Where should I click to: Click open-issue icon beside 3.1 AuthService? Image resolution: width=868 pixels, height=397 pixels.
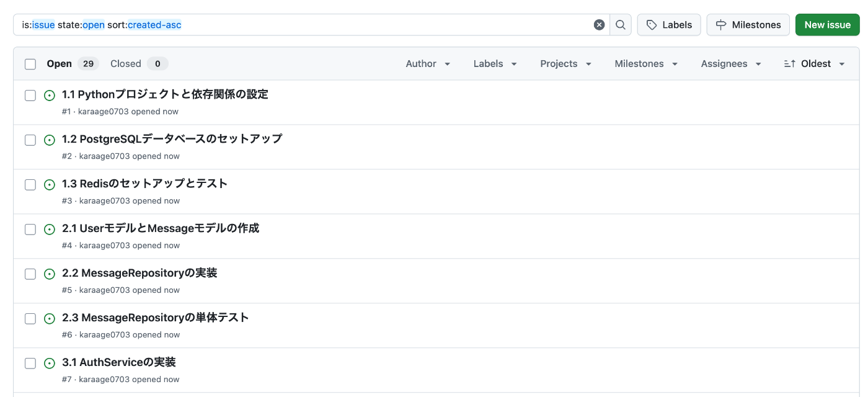50,364
